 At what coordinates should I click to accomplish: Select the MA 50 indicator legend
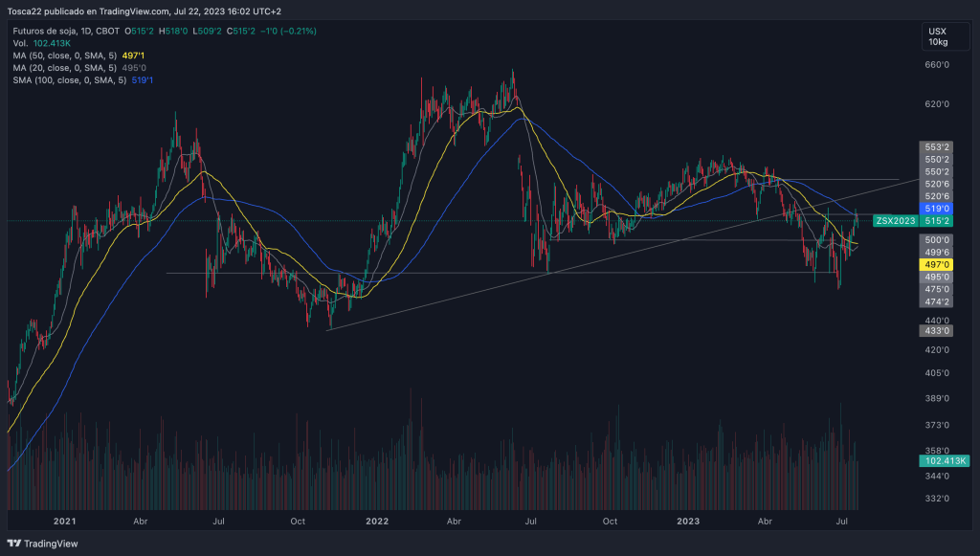tap(64, 56)
